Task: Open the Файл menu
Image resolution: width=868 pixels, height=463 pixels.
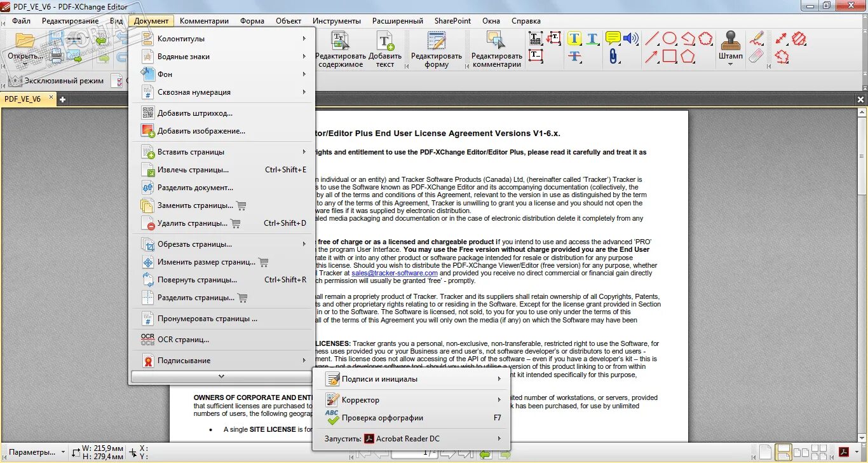Action: [21, 21]
